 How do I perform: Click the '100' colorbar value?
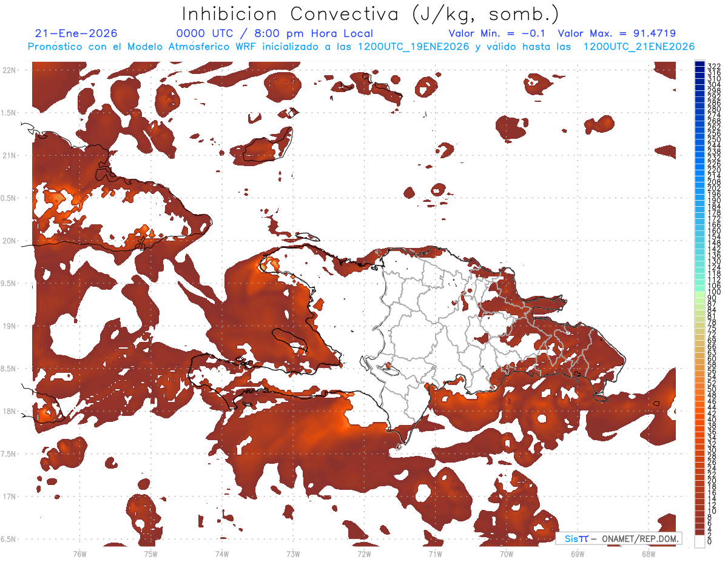pos(713,292)
